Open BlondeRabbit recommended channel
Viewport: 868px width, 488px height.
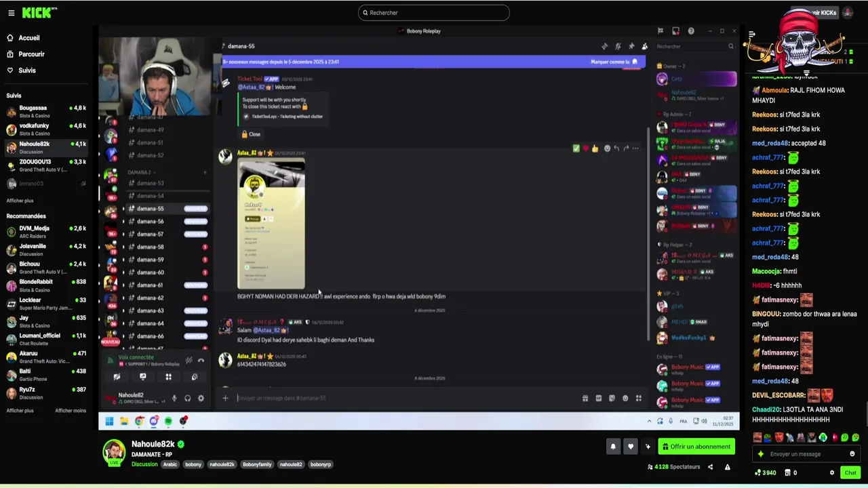click(45, 285)
